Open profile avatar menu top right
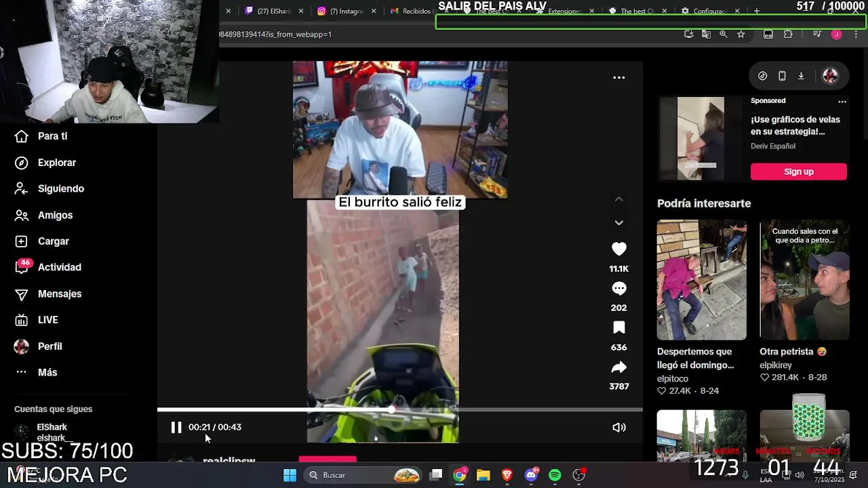Image resolution: width=868 pixels, height=488 pixels. [830, 76]
